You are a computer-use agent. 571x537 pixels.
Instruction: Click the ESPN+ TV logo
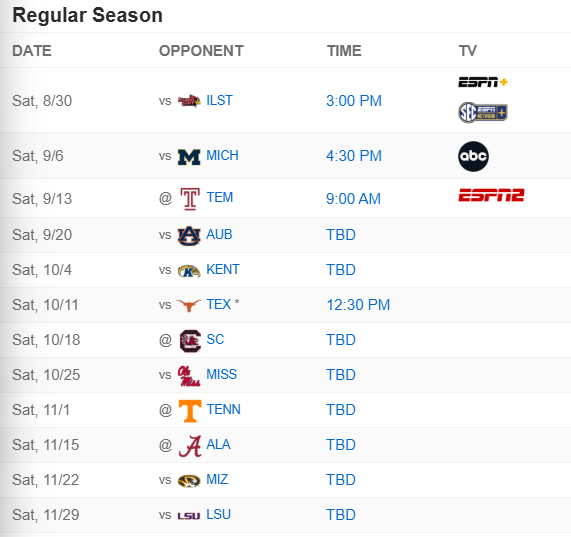[483, 82]
